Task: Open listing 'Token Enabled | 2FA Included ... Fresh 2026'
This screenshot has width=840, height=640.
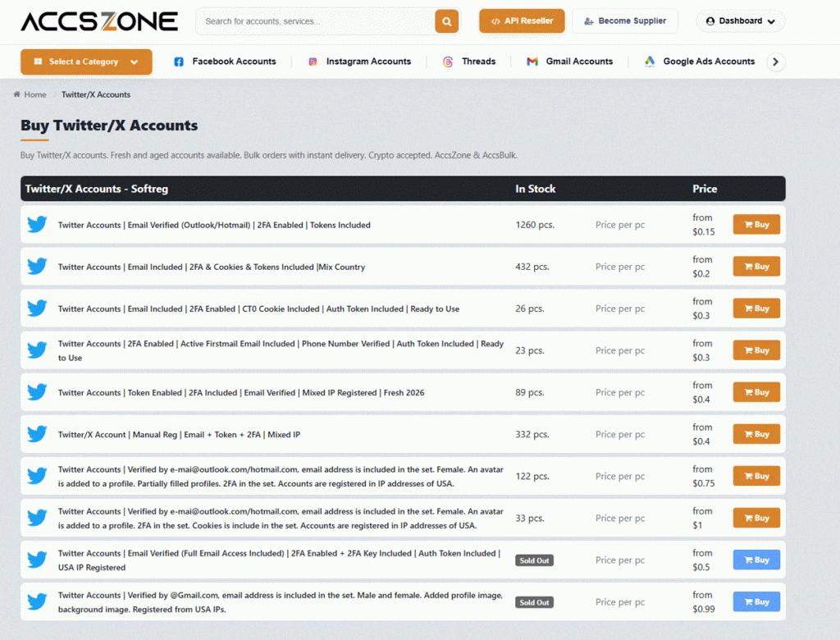Action: (x=241, y=393)
